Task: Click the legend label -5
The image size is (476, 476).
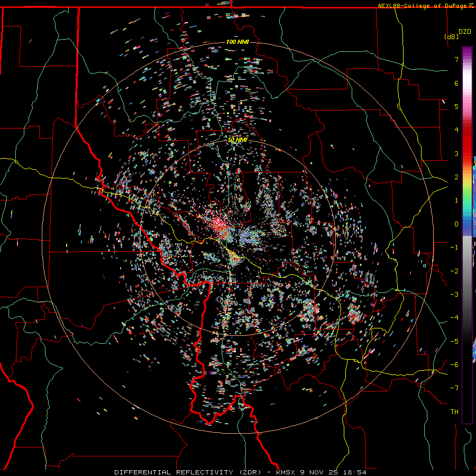Action: tap(454, 341)
